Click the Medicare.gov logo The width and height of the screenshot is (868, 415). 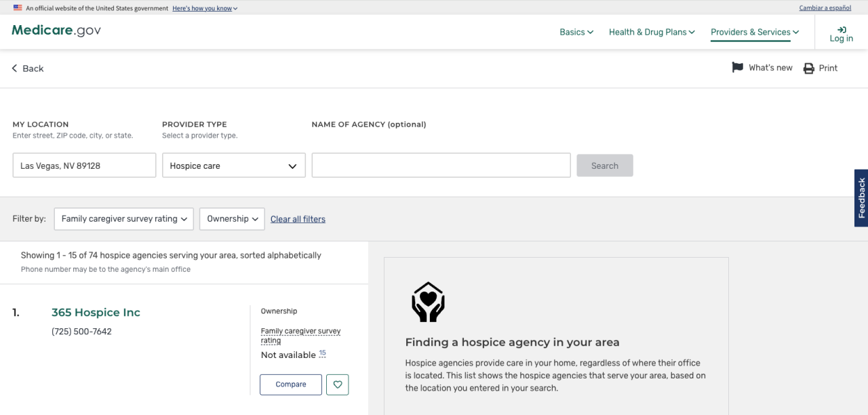click(56, 31)
